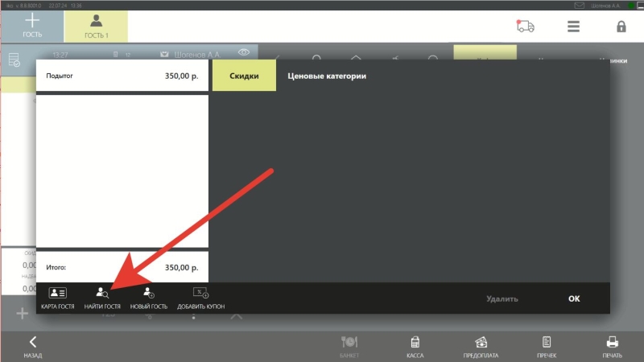Add a guest with the plus Гость button
This screenshot has width=644, height=362.
click(32, 27)
